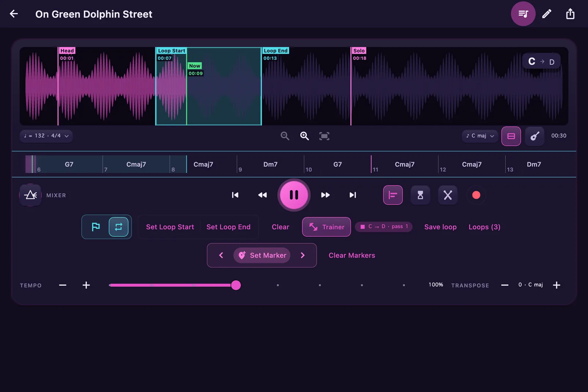This screenshot has height=392, width=588.
Task: Select the Dm7 chord at bar 9
Action: pyautogui.click(x=270, y=164)
